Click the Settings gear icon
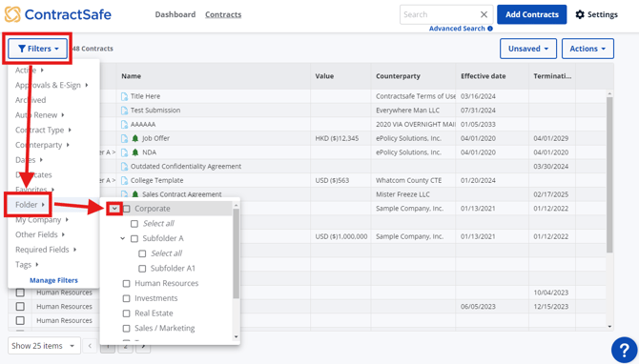Screen dimensions: 639x364 click(x=580, y=14)
